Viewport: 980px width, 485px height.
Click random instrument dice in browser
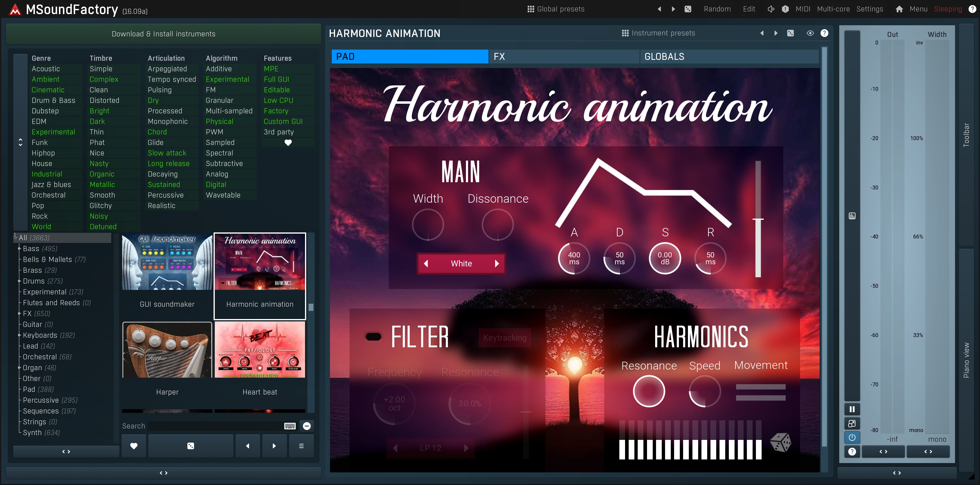pos(191,446)
